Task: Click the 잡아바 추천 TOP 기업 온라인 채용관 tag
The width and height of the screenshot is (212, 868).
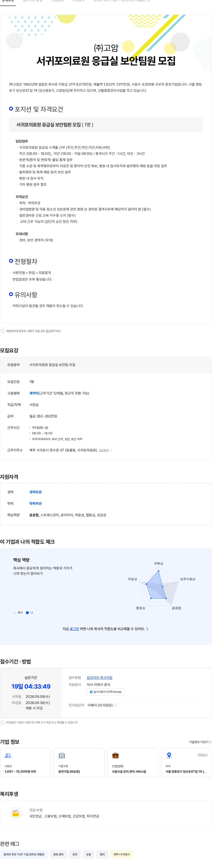Action: [x=24, y=855]
